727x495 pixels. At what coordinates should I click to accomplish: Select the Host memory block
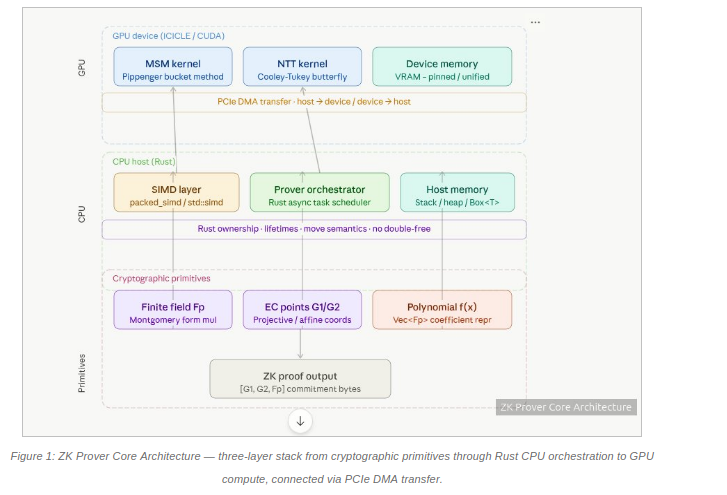click(x=456, y=193)
